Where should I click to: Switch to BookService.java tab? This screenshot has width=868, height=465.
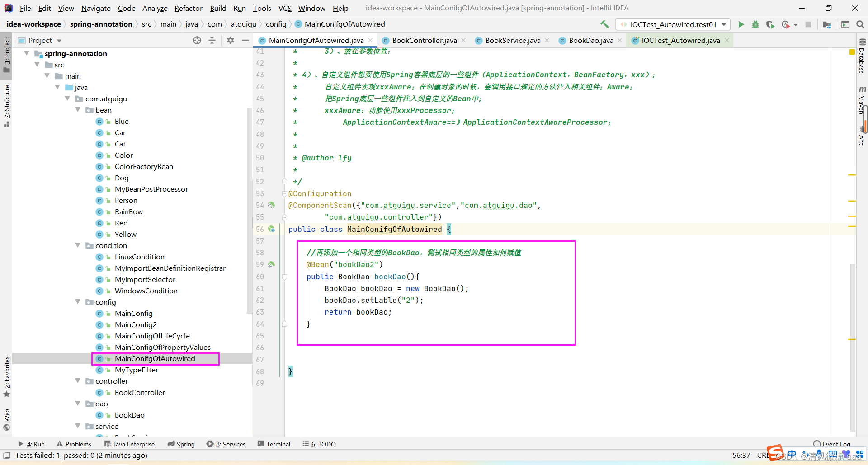point(513,40)
